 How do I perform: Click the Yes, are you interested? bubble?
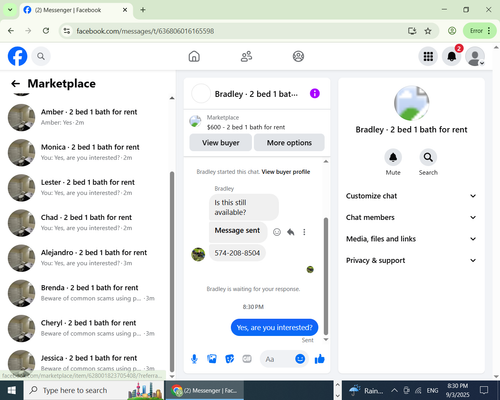pos(274,328)
